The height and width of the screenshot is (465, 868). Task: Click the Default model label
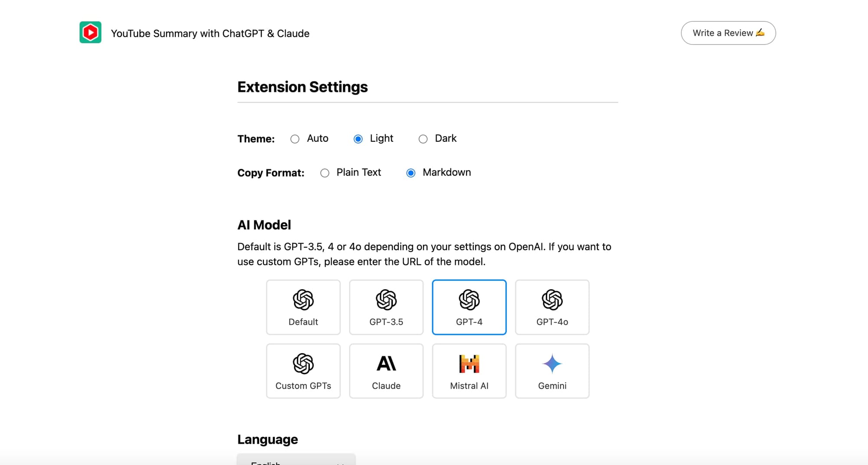tap(303, 322)
